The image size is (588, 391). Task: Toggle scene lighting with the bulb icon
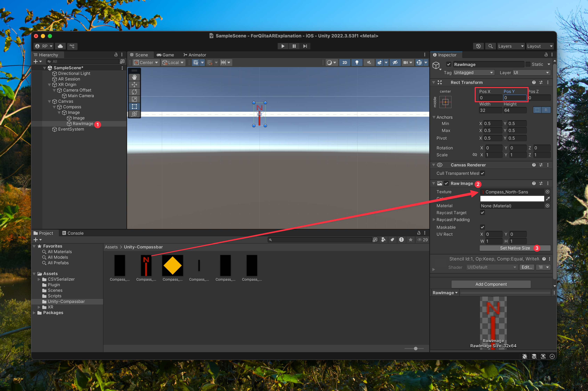(x=357, y=62)
